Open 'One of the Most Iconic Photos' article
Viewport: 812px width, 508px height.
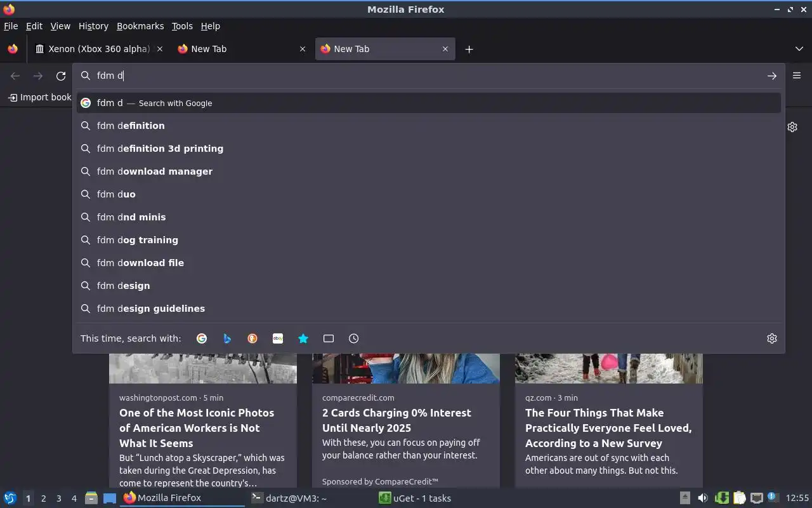(x=197, y=428)
